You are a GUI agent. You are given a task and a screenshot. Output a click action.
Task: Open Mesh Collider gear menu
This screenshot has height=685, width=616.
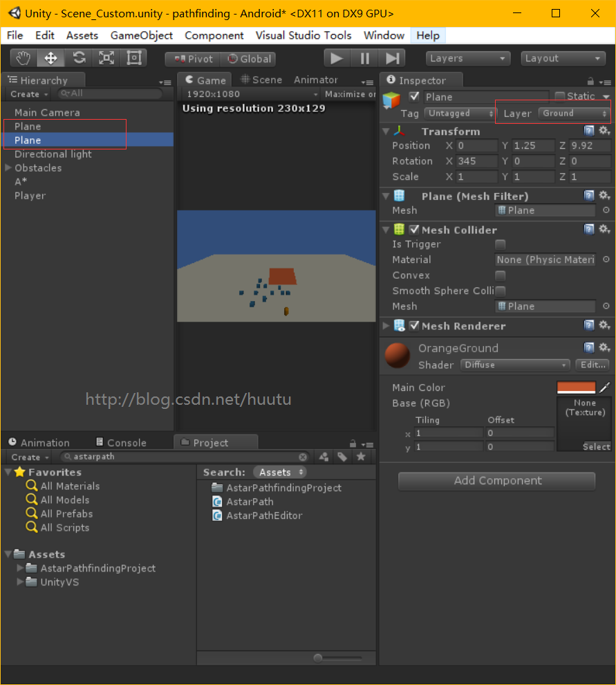point(604,228)
